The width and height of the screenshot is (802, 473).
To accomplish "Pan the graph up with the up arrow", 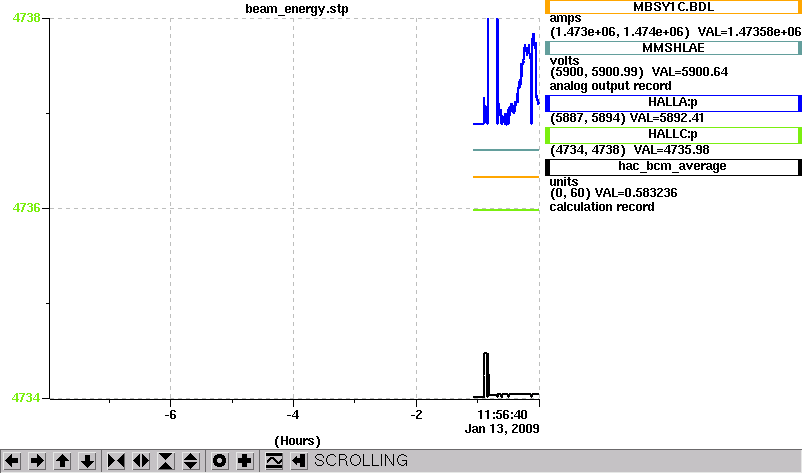I will pos(62,461).
